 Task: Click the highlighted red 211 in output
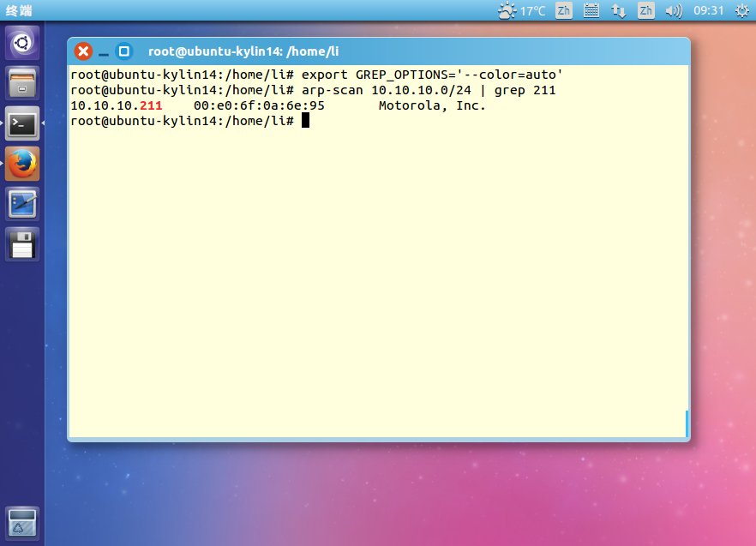151,105
